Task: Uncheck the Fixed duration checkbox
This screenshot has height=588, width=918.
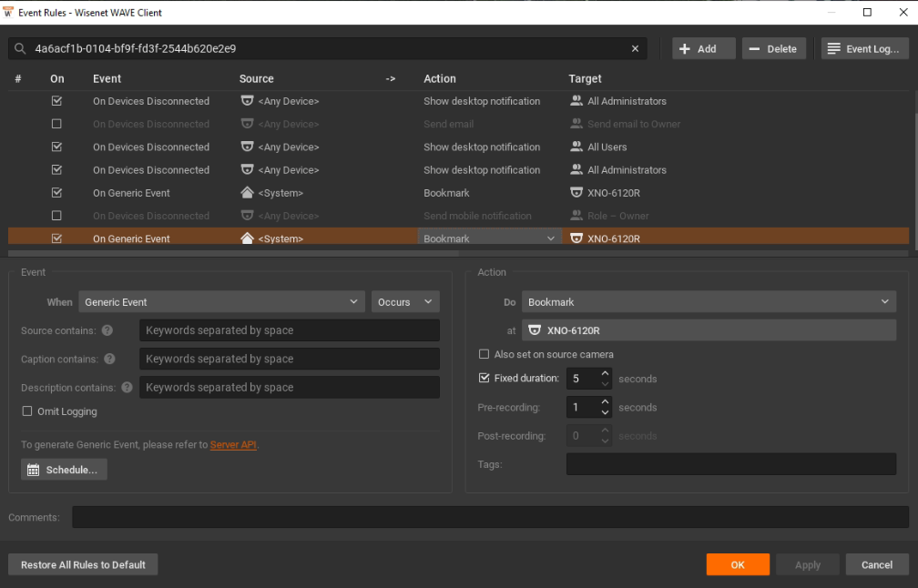Action: pyautogui.click(x=484, y=379)
